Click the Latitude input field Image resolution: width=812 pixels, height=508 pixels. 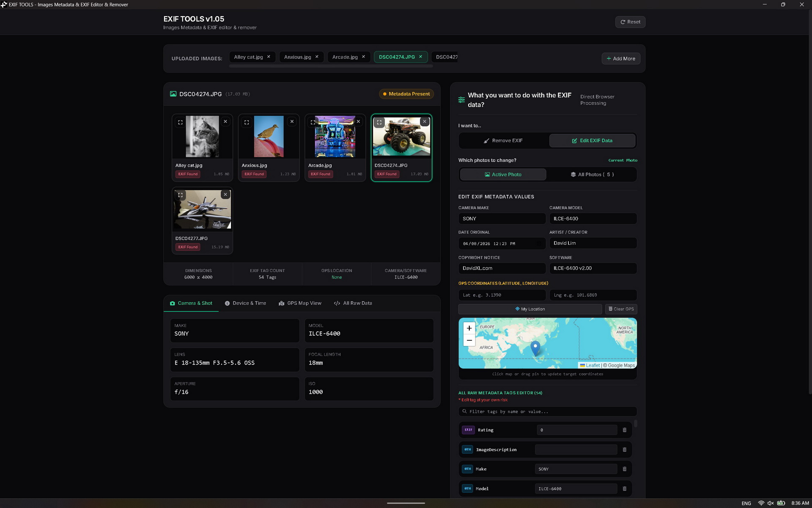pos(502,295)
